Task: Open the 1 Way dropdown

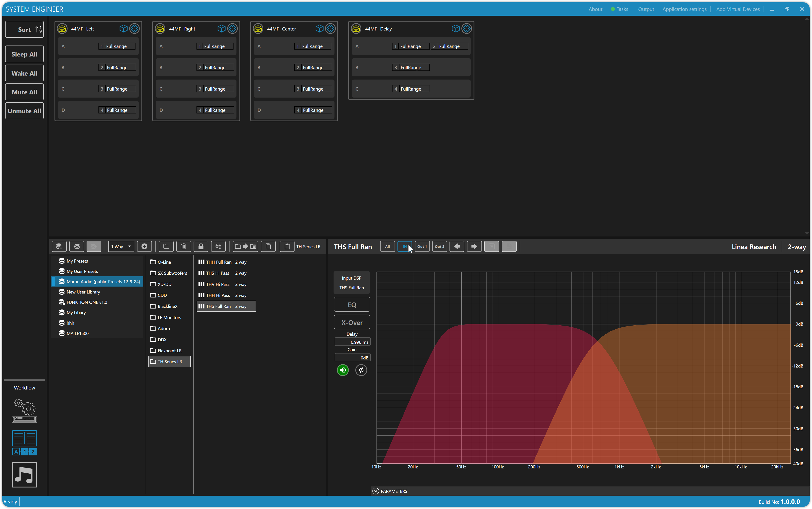Action: (121, 246)
